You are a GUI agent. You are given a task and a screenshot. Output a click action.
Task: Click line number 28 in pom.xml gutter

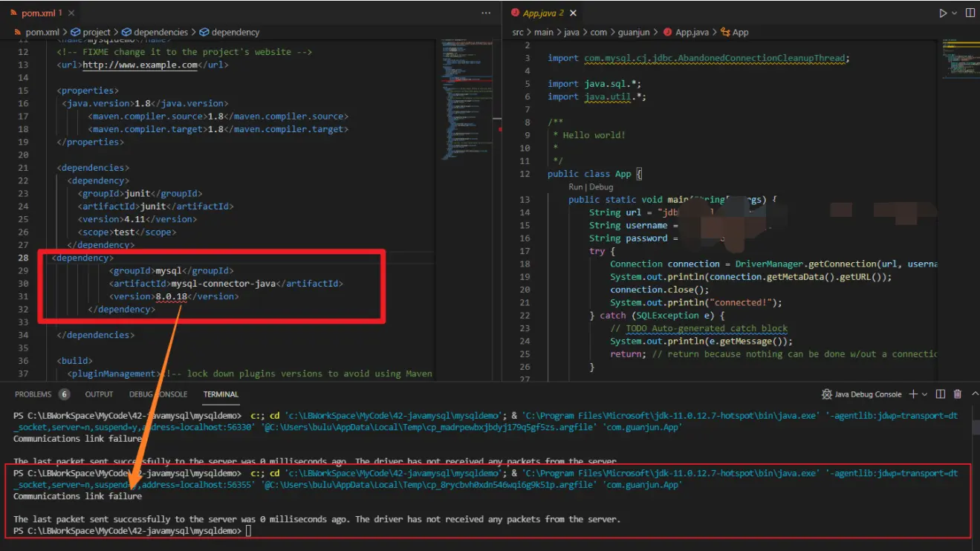(22, 258)
